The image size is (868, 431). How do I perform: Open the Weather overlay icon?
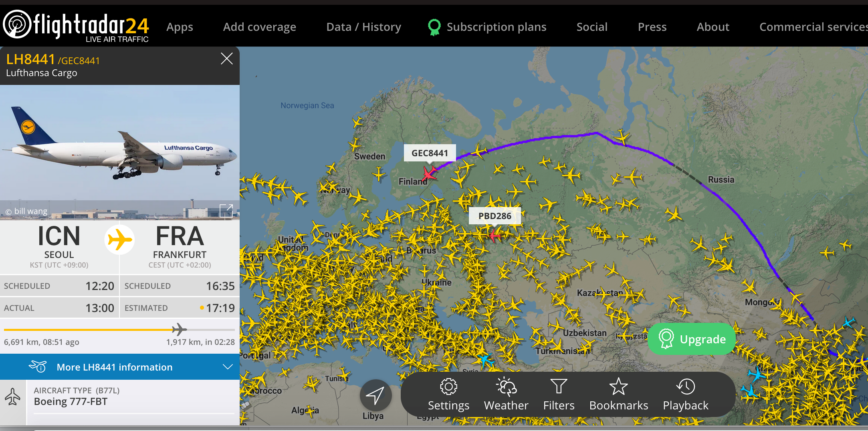pos(506,387)
